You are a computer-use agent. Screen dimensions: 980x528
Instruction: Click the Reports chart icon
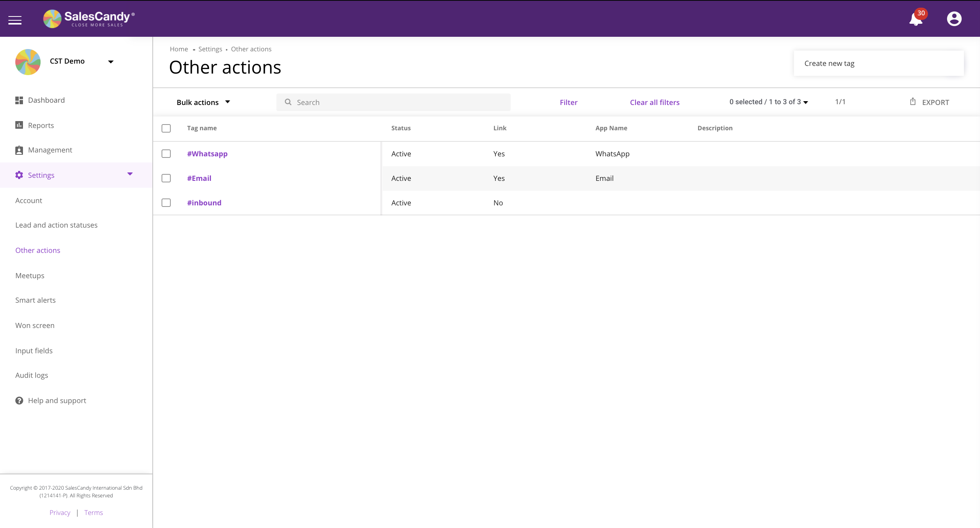coord(19,125)
